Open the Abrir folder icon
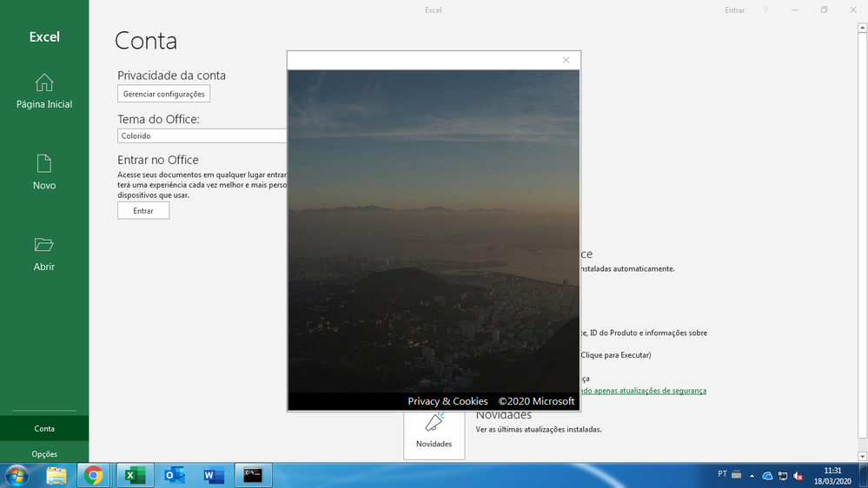Screen dimensions: 868x488 tap(44, 245)
